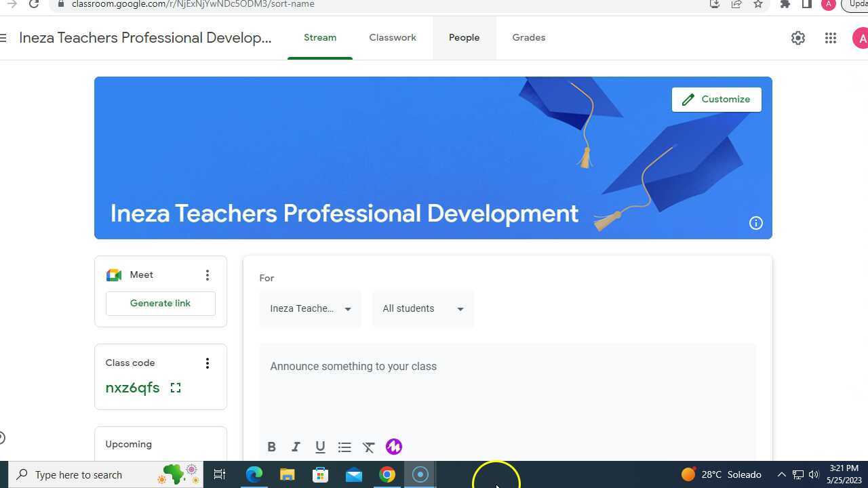The width and height of the screenshot is (868, 488).
Task: Open the Classroom settings gear
Action: (x=797, y=38)
